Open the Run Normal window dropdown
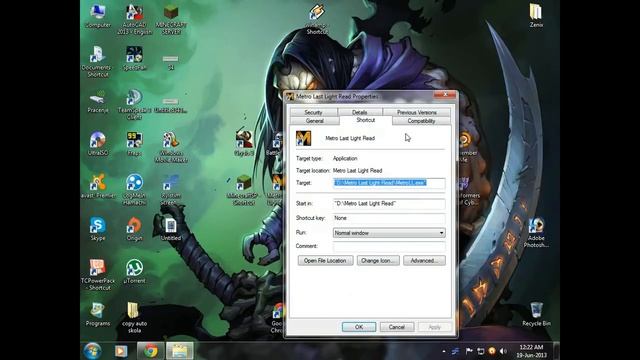The height and width of the screenshot is (360, 640). click(389, 233)
